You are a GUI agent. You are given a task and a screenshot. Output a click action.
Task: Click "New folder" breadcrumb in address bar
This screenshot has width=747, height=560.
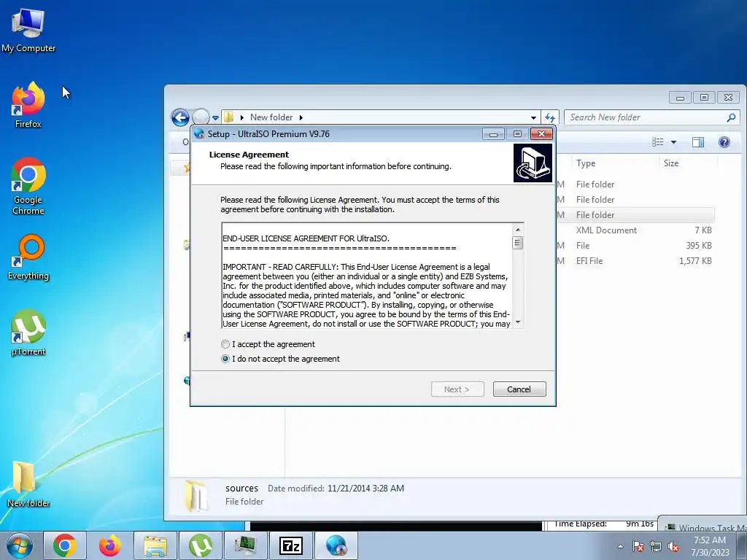click(x=271, y=117)
